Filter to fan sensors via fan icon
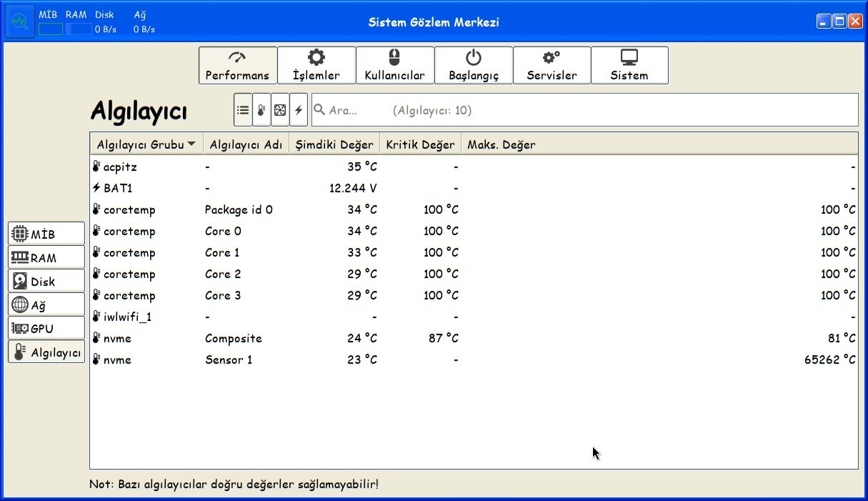This screenshot has width=868, height=501. (x=280, y=110)
